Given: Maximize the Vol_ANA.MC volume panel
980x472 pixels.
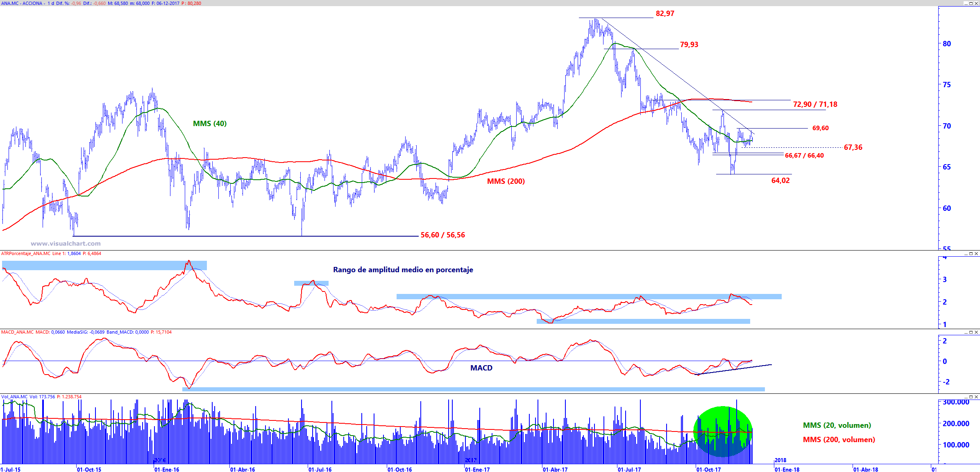Looking at the screenshot, I should 971,397.
